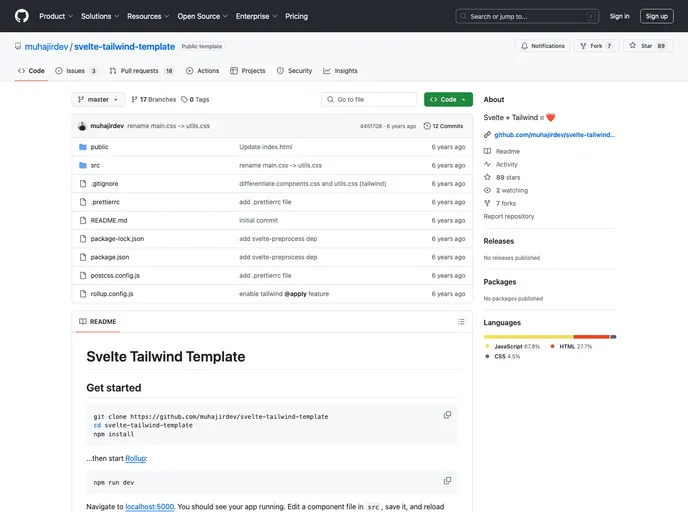Screen dimensions: 688x512
Task: Switch to the Issues tab
Action: tap(76, 71)
